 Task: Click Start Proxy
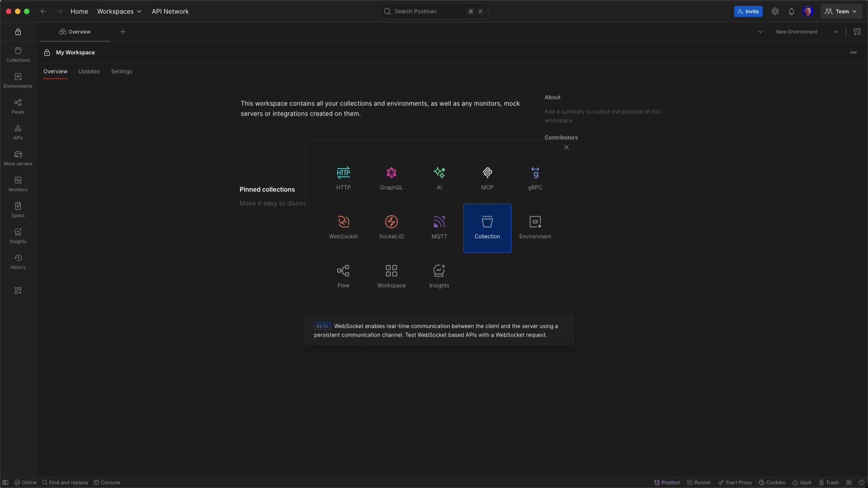[x=735, y=482]
